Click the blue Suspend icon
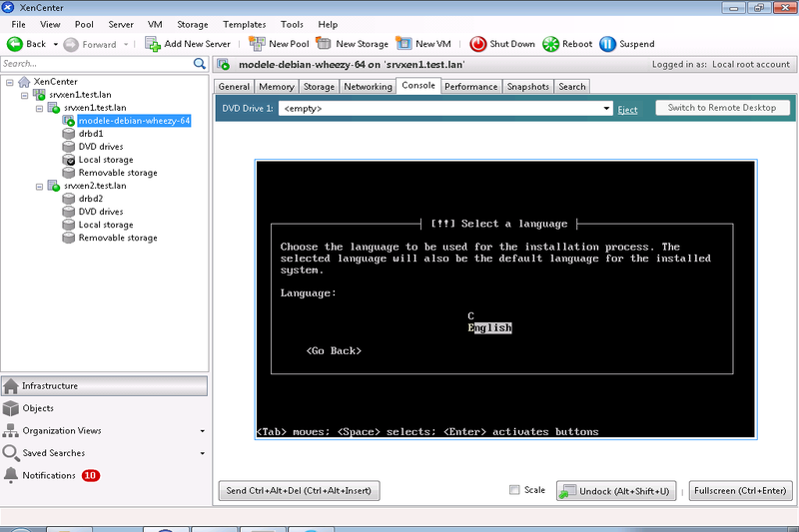 point(607,44)
